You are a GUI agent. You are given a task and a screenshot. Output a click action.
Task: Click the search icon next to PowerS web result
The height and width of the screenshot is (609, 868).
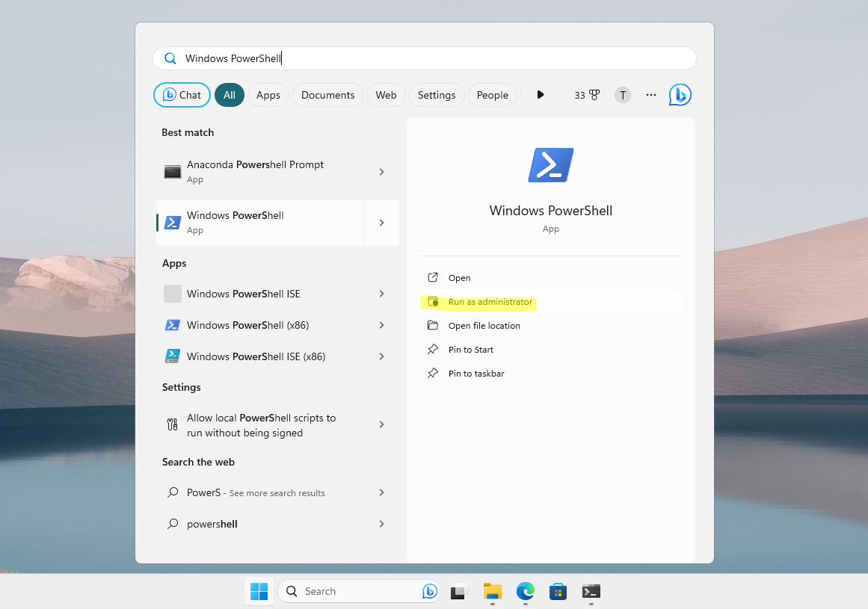pyautogui.click(x=173, y=492)
